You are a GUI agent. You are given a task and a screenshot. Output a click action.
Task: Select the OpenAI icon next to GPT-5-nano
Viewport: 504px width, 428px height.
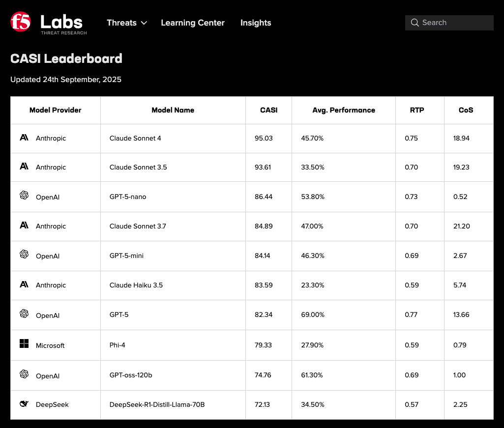coord(24,195)
